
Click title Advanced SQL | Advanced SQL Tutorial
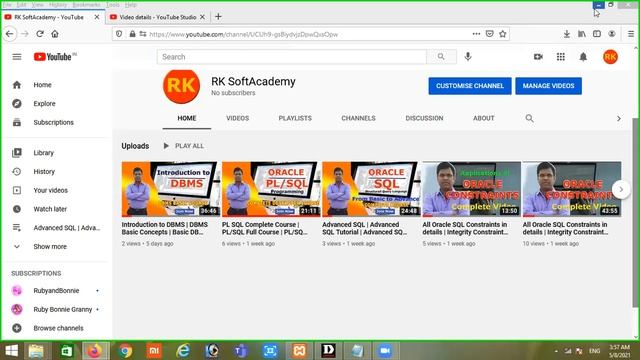coord(364,228)
